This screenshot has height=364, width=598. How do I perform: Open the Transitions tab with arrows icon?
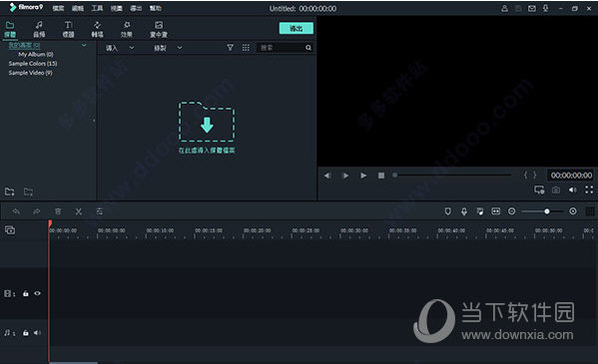pos(97,29)
